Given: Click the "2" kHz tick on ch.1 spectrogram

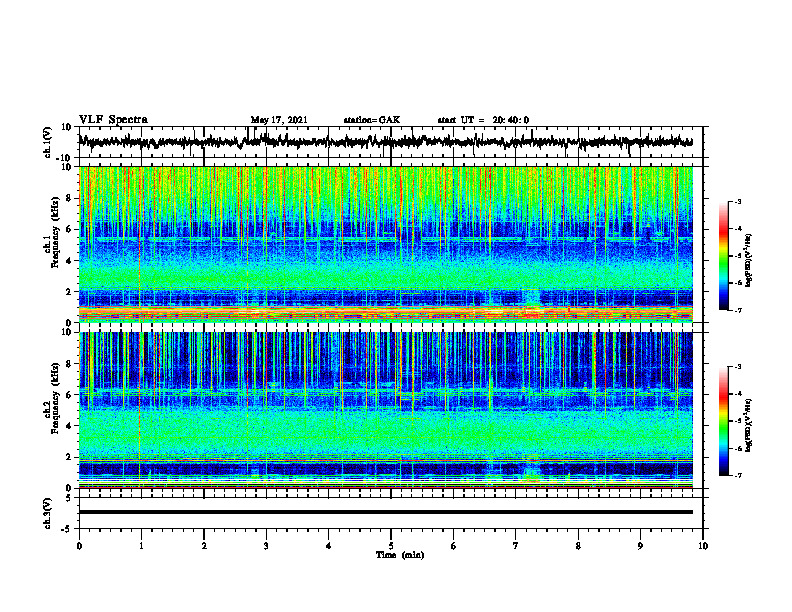Looking at the screenshot, I should (x=69, y=292).
